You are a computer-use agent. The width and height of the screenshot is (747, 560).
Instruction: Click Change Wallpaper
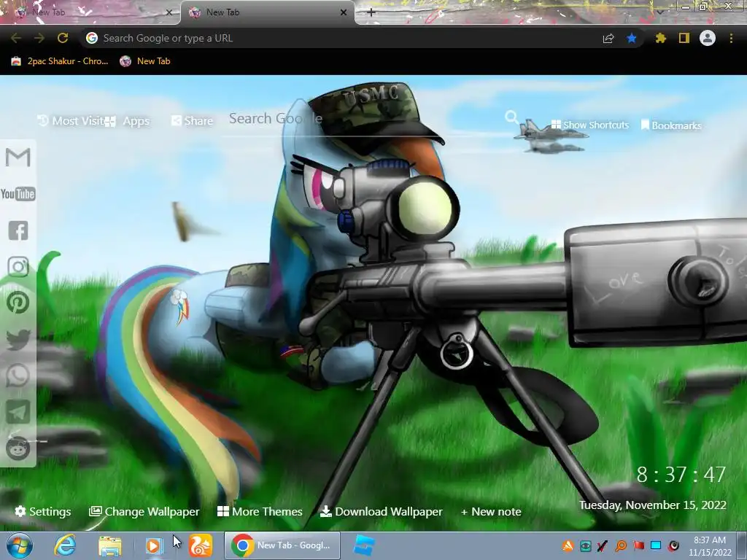coord(144,511)
